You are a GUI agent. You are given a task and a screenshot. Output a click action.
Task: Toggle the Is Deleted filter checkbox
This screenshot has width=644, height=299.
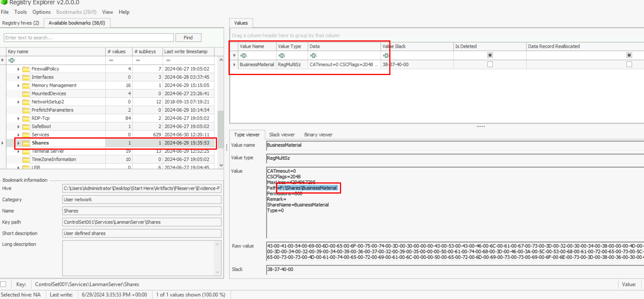pyautogui.click(x=490, y=55)
